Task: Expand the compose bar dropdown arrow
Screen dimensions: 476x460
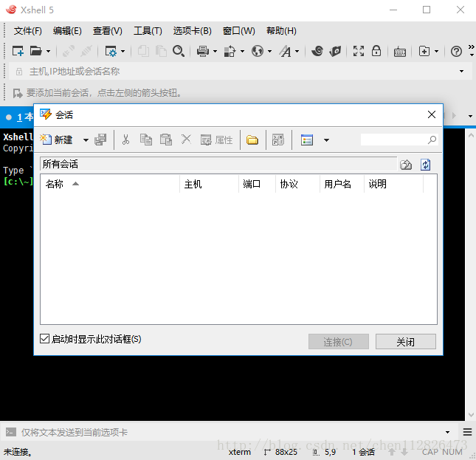Action: point(447,432)
